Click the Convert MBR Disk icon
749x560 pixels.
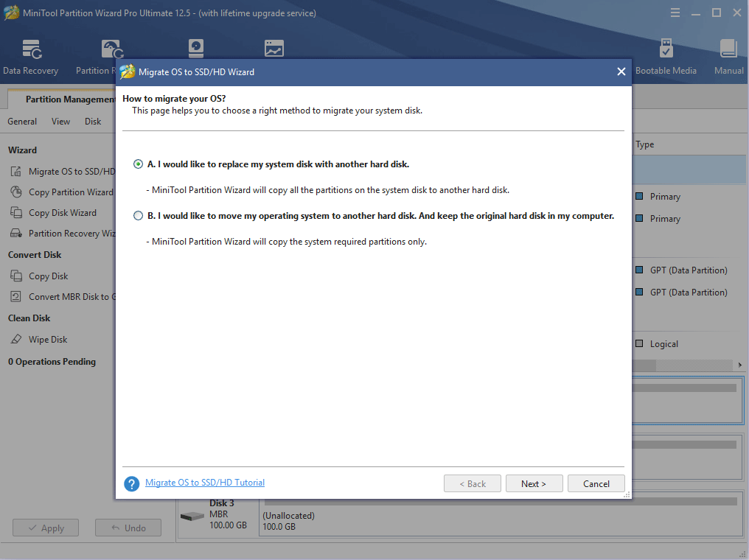click(x=15, y=296)
